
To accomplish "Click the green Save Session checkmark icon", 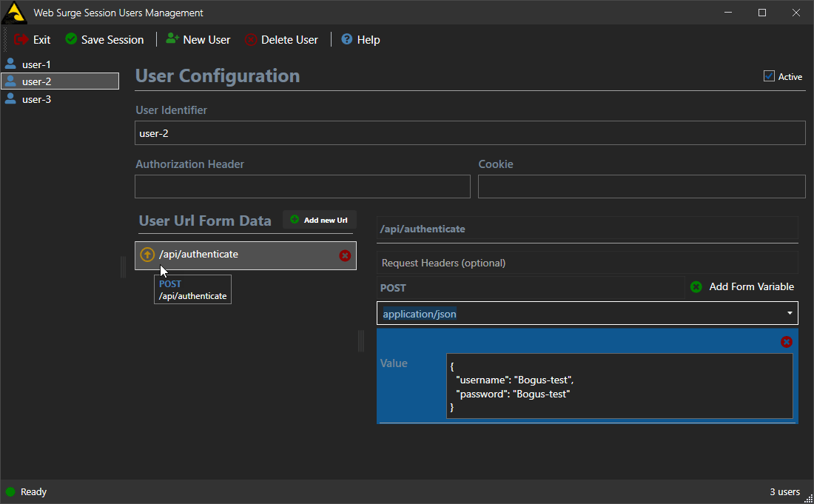I will pos(70,40).
